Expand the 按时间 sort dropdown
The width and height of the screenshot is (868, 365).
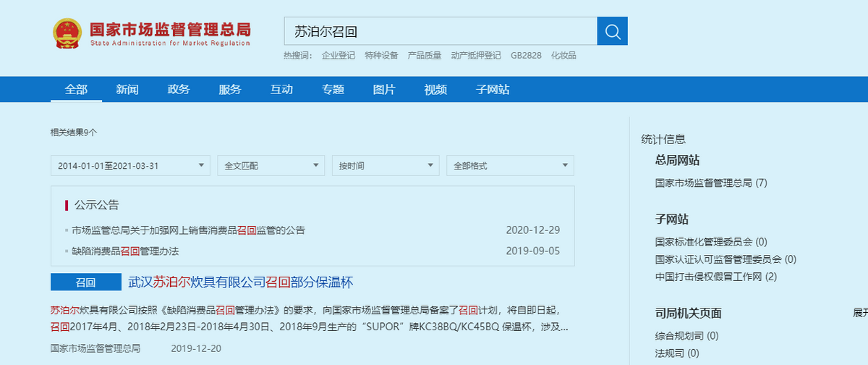(x=385, y=166)
